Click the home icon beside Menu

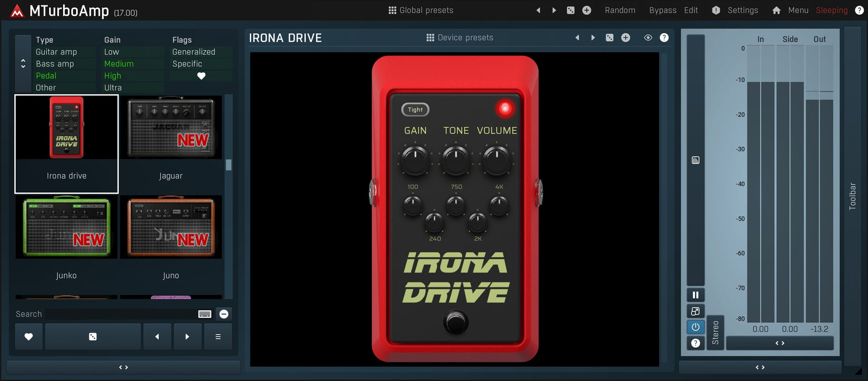point(776,10)
